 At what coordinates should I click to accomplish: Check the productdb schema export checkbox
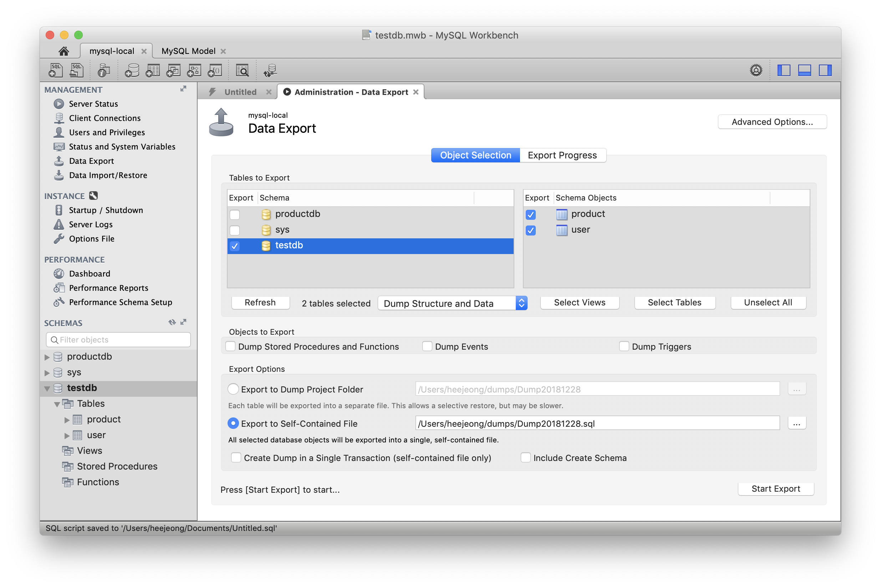235,214
